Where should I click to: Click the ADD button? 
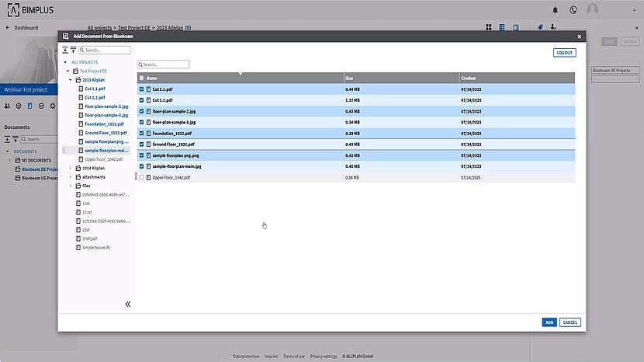pyautogui.click(x=549, y=322)
